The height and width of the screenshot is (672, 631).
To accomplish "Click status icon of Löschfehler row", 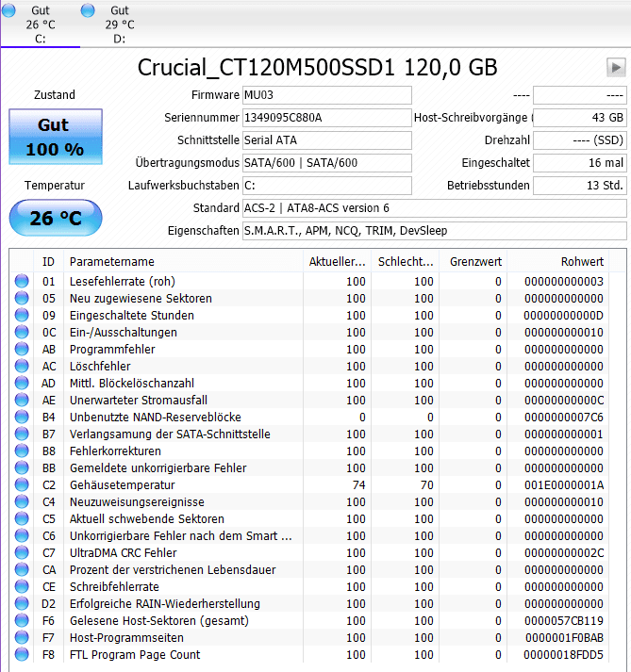I will coord(22,366).
